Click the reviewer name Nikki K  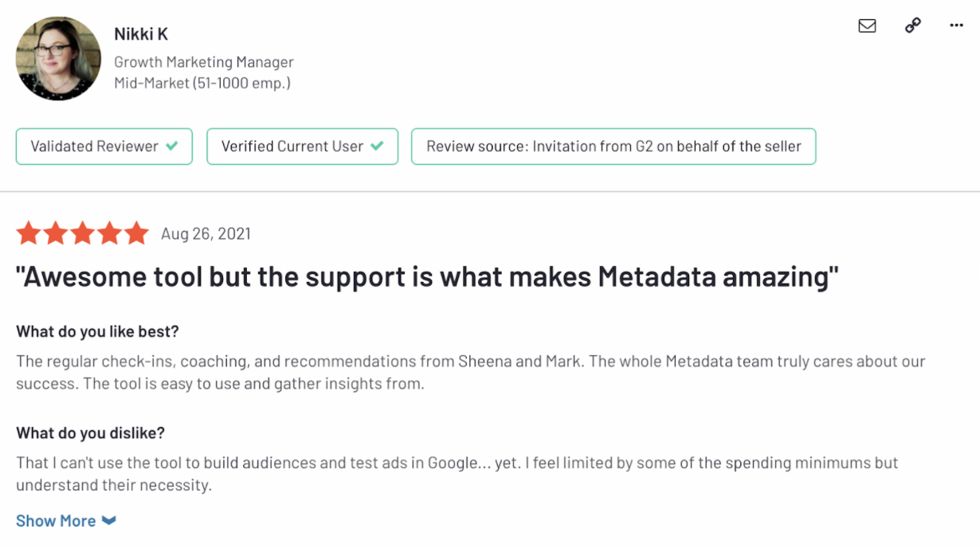coord(141,34)
